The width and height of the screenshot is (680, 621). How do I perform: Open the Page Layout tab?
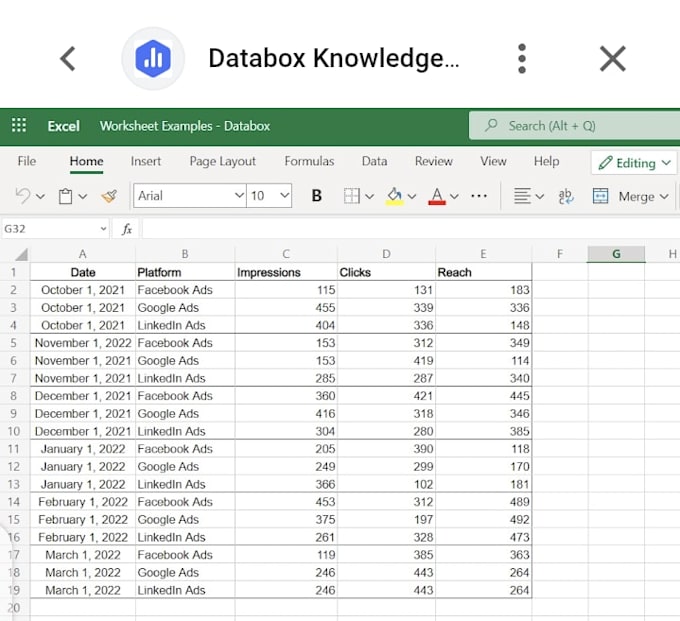pos(222,161)
